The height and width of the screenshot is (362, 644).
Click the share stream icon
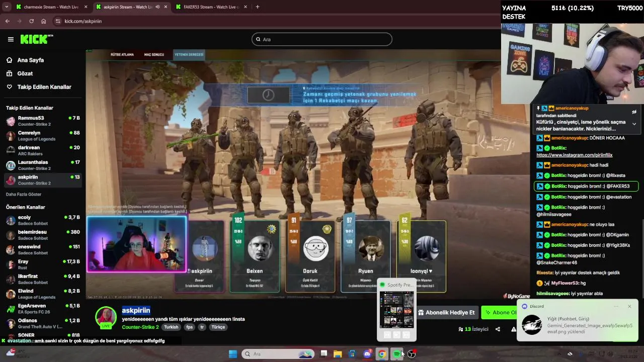pos(498,329)
